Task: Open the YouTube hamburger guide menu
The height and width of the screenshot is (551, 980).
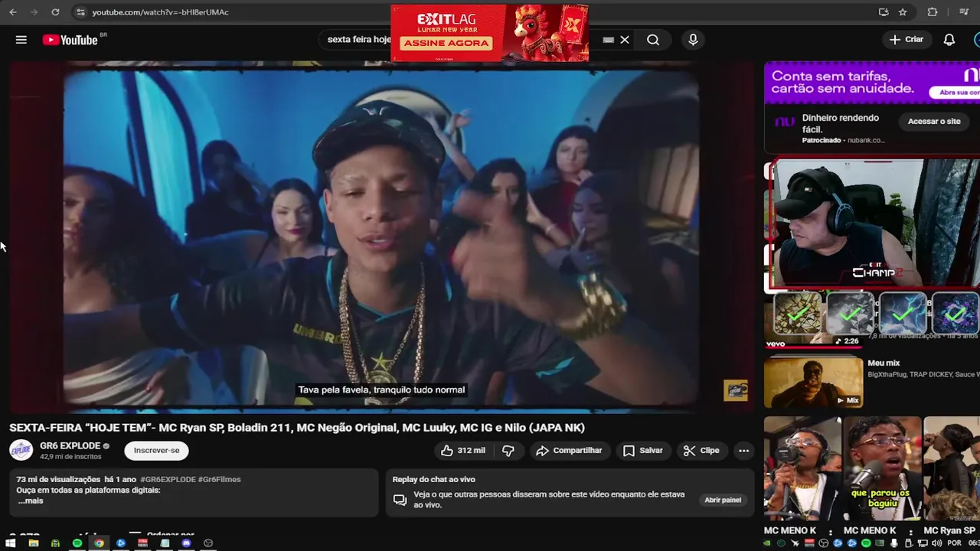Action: [21, 40]
